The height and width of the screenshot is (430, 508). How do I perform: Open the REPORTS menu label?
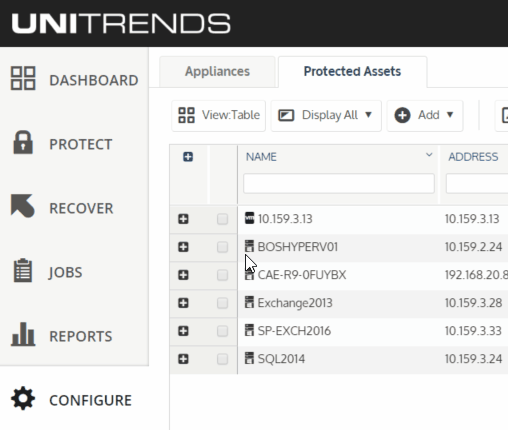81,336
